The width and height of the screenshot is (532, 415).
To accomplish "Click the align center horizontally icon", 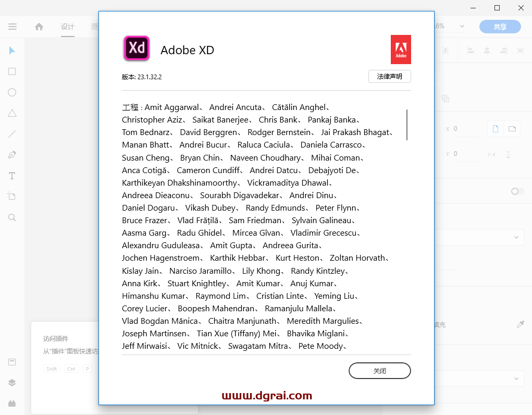I will tap(487, 51).
